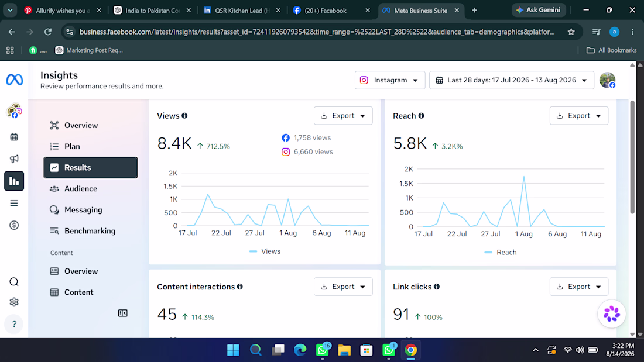Open File Explorer from the taskbar

coord(344,350)
